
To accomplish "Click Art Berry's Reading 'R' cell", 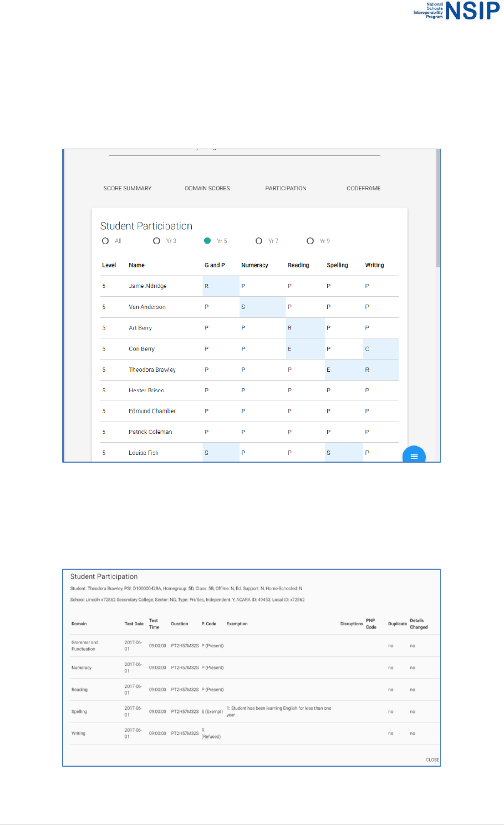I will pos(305,328).
